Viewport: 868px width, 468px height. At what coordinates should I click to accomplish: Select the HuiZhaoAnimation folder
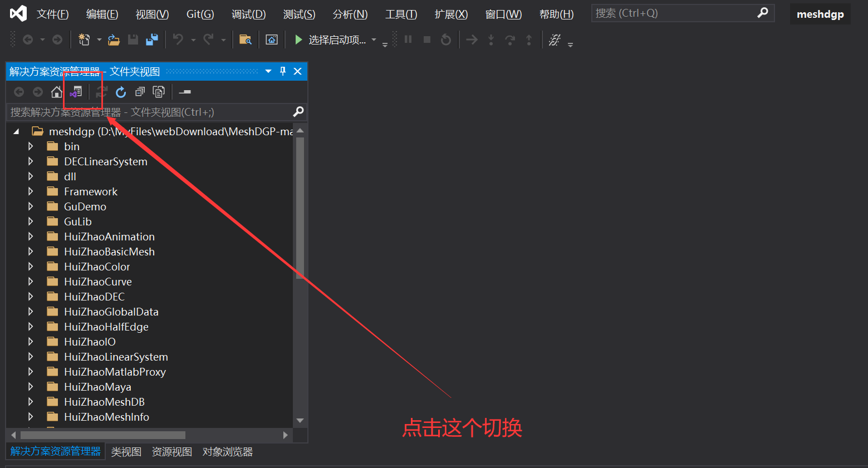pyautogui.click(x=109, y=237)
